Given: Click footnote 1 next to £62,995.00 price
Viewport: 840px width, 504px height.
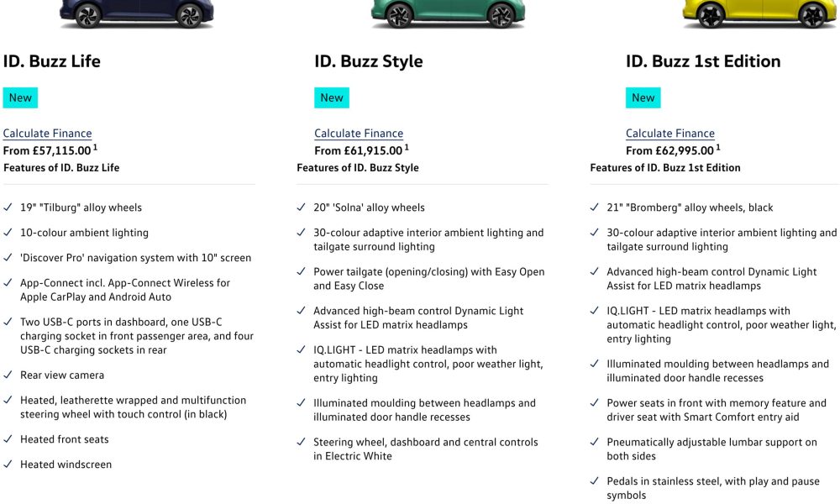Looking at the screenshot, I should (x=718, y=147).
